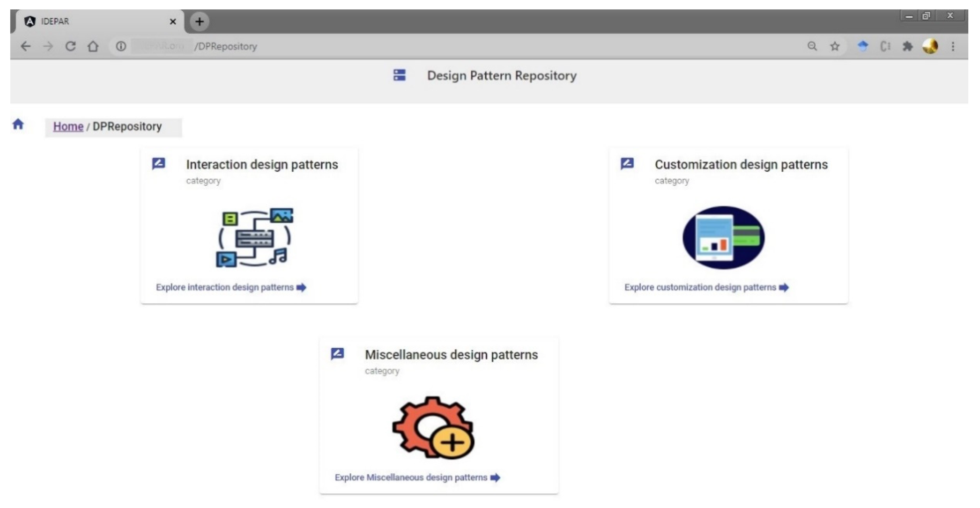Click the Interaction design patterns card icon

coord(158,164)
